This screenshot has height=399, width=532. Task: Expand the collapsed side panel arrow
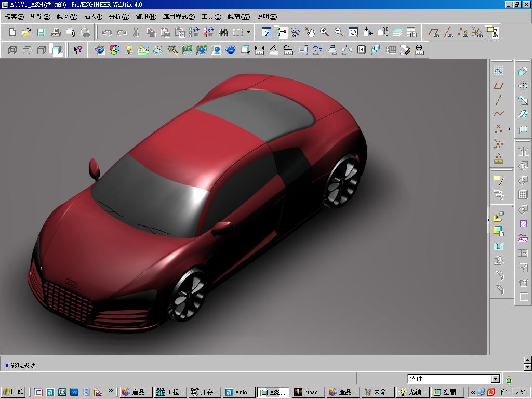tap(488, 220)
